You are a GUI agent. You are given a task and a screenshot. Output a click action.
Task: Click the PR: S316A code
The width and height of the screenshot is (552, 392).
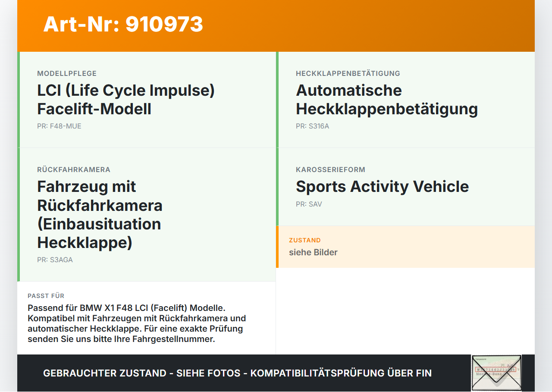(312, 126)
